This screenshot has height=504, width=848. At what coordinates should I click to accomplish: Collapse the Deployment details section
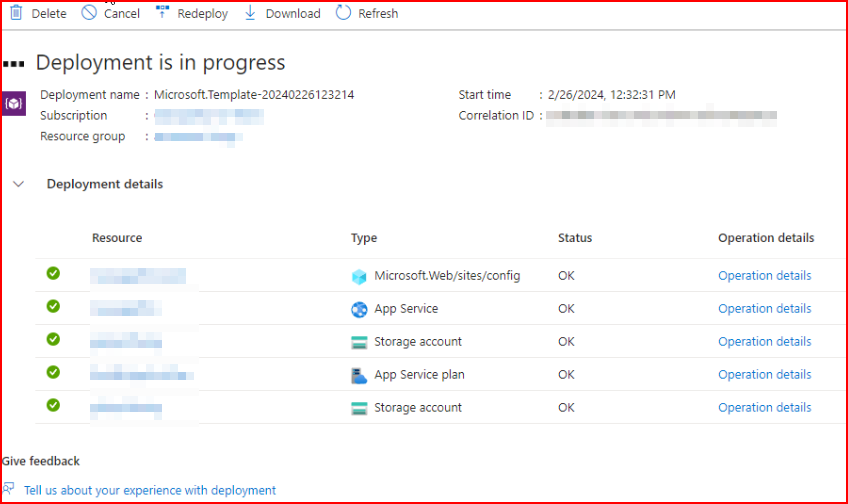17,184
